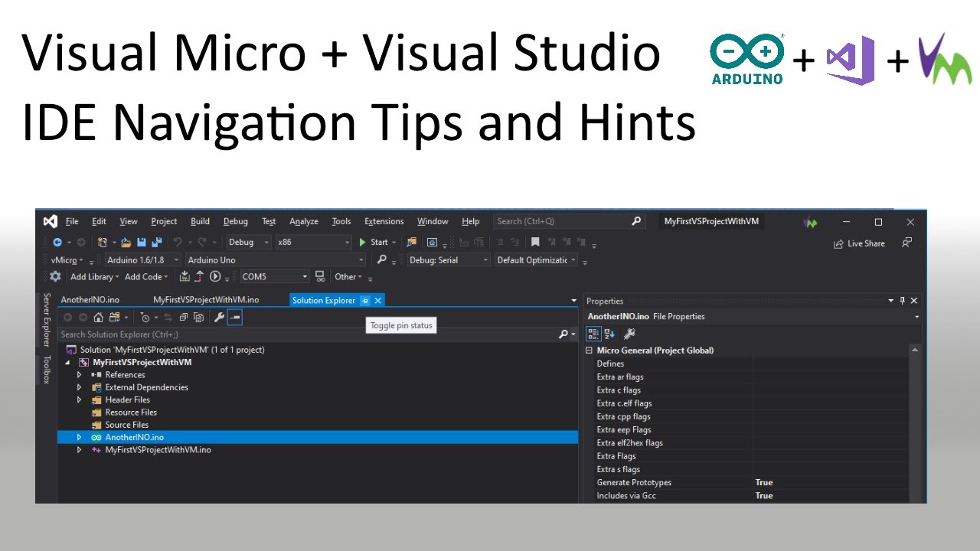Click the Collapse All icon in Solution Explorer
Screen dimensions: 980x551
[x=184, y=317]
